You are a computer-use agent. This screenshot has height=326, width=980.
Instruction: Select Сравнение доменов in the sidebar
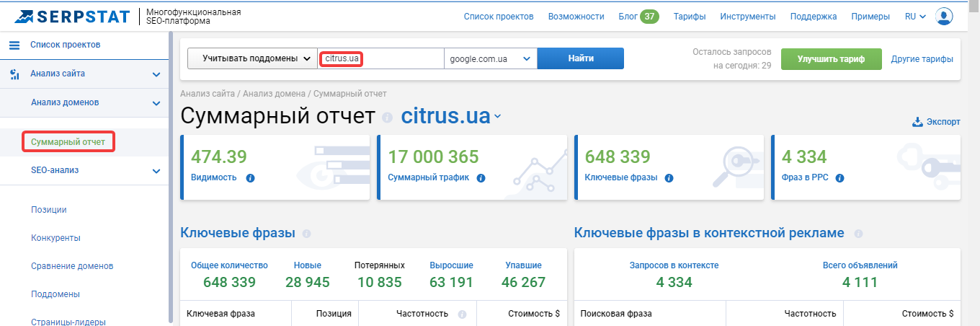(x=72, y=266)
